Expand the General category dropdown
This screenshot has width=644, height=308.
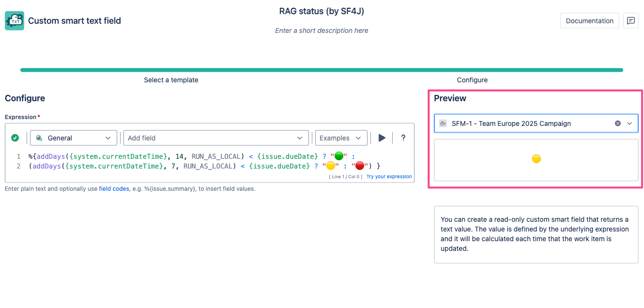[108, 138]
